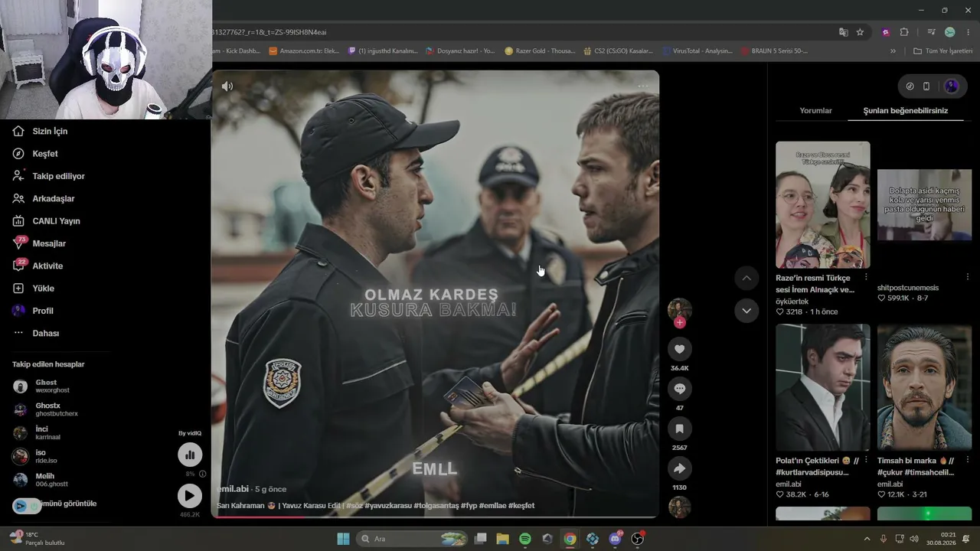This screenshot has height=551, width=980.
Task: Open the TikTok coins icon in top pill
Action: [x=910, y=86]
